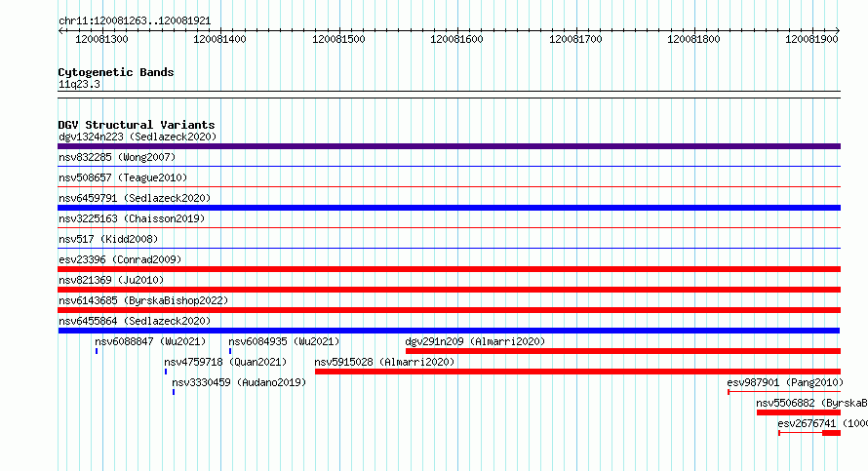Select small blue nsv3330459 marker
This screenshot has width=868, height=471.
(174, 392)
